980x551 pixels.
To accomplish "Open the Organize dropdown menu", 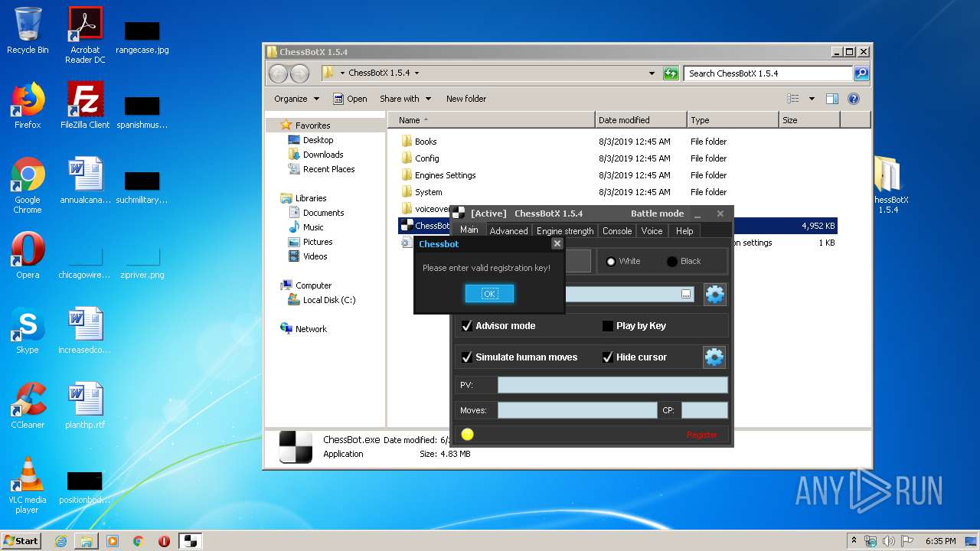I will click(x=296, y=99).
